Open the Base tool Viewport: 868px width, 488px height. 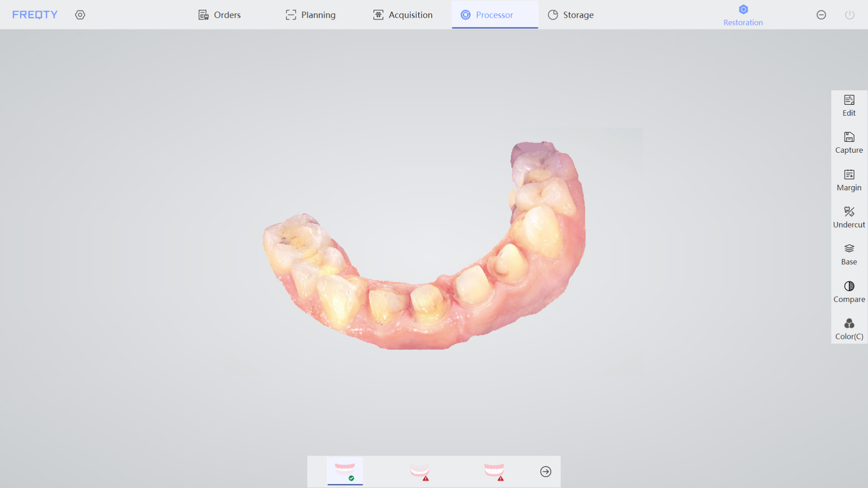pyautogui.click(x=849, y=255)
